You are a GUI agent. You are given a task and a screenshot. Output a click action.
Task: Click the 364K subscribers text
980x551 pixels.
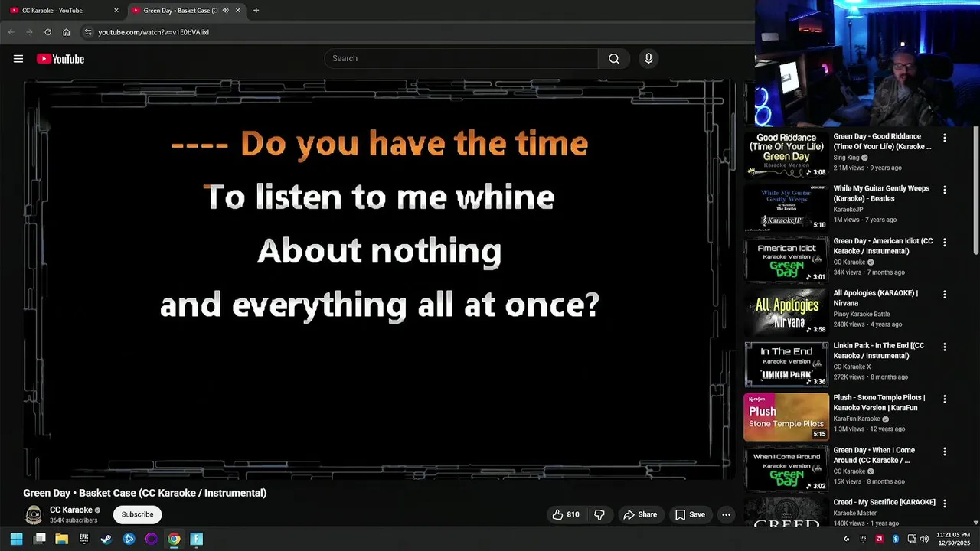tap(73, 520)
